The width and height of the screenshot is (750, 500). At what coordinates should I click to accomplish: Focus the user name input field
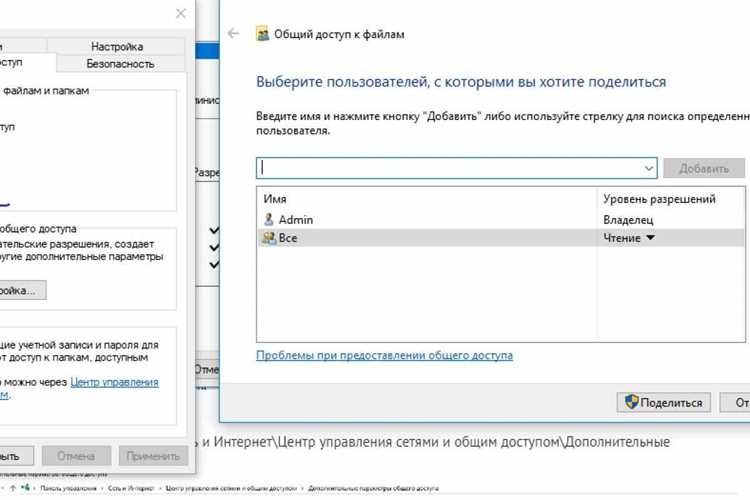[x=456, y=168]
